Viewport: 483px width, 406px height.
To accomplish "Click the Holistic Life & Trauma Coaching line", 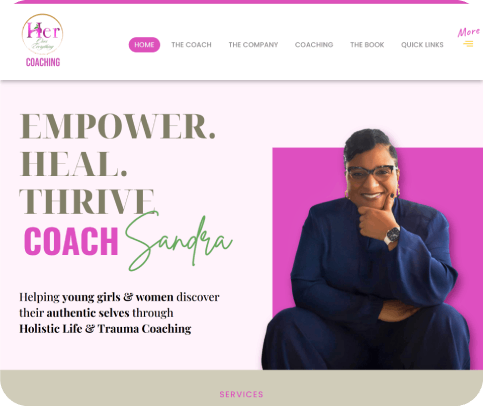I will (105, 329).
